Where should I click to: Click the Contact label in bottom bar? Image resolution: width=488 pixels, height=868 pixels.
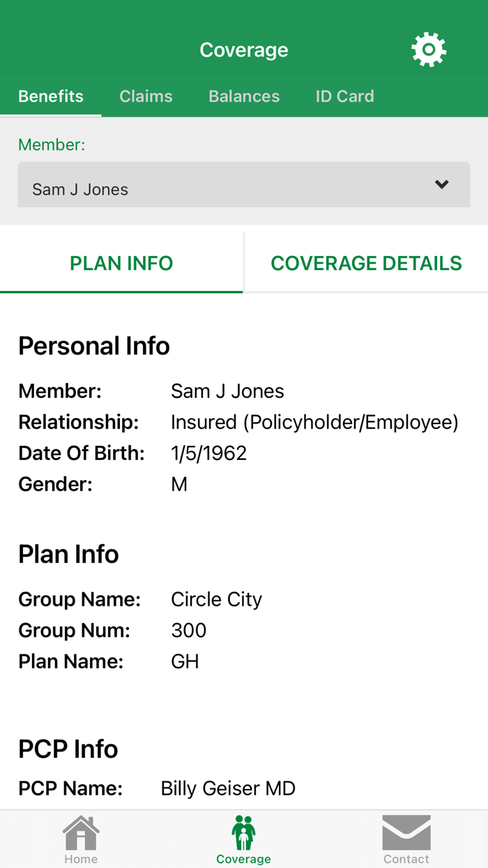coord(406,859)
